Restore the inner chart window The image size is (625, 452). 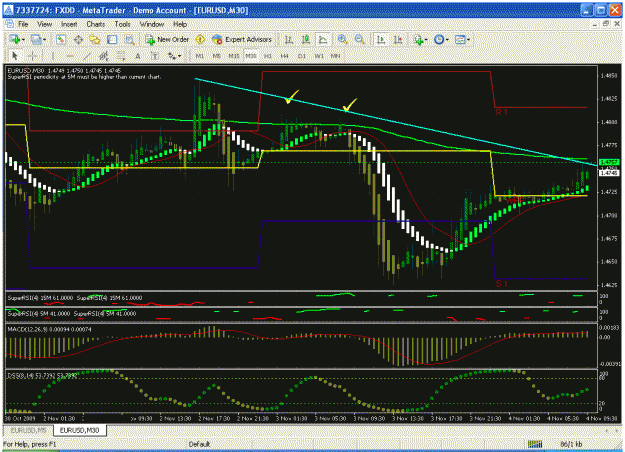[605, 24]
